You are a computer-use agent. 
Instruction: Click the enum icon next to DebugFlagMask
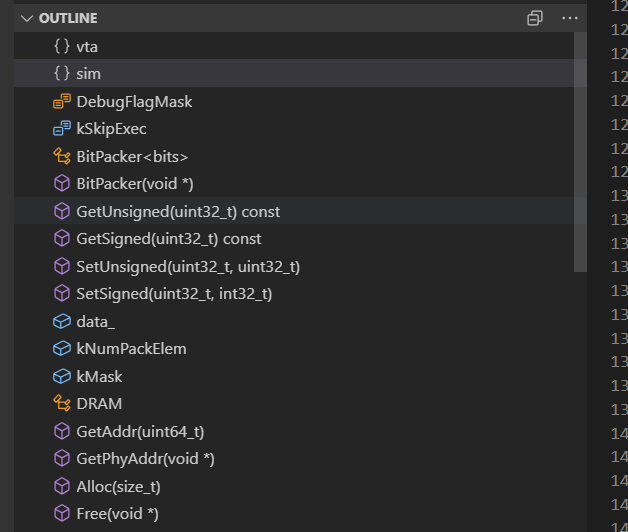coord(62,101)
